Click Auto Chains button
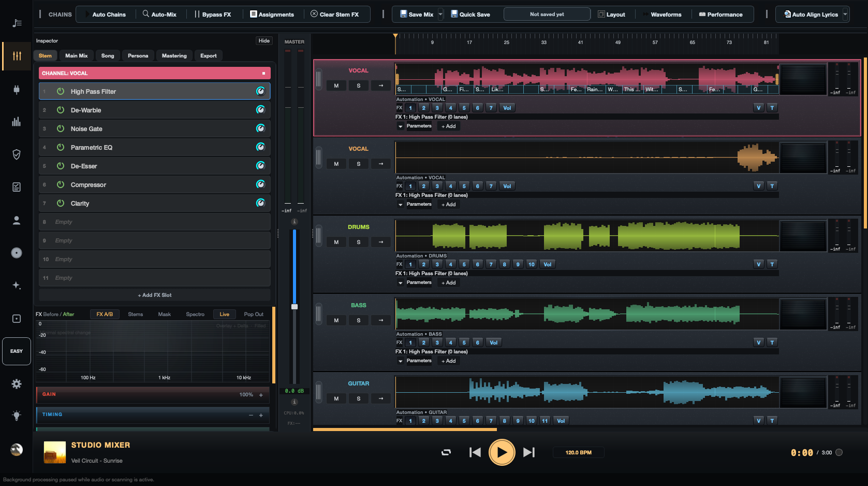This screenshot has height=486, width=868. (x=106, y=15)
